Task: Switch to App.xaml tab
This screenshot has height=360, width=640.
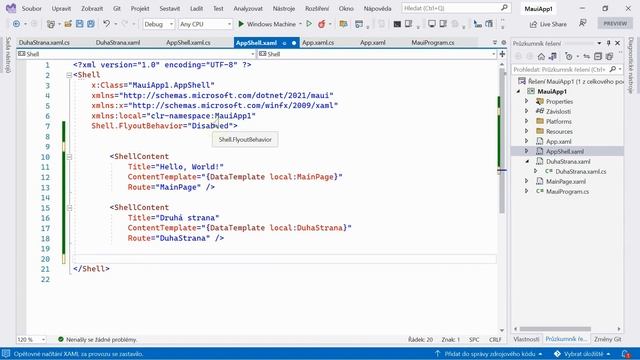Action: 373,42
